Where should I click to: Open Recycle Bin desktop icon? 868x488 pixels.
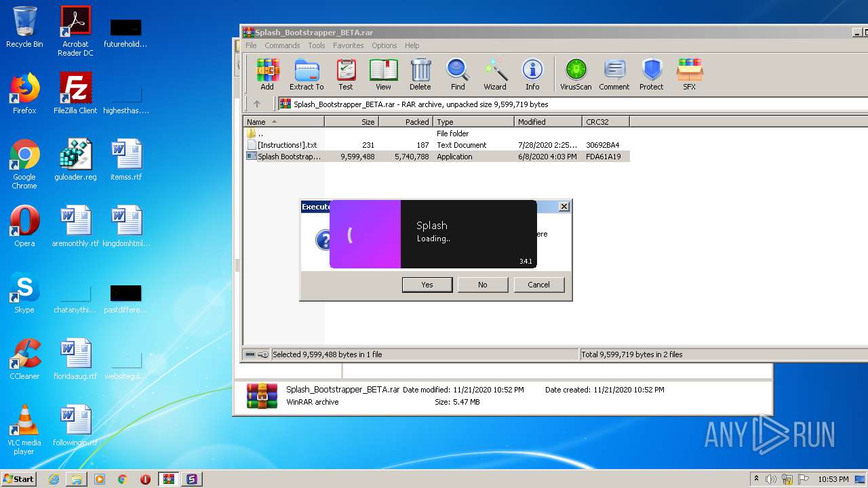click(x=24, y=27)
